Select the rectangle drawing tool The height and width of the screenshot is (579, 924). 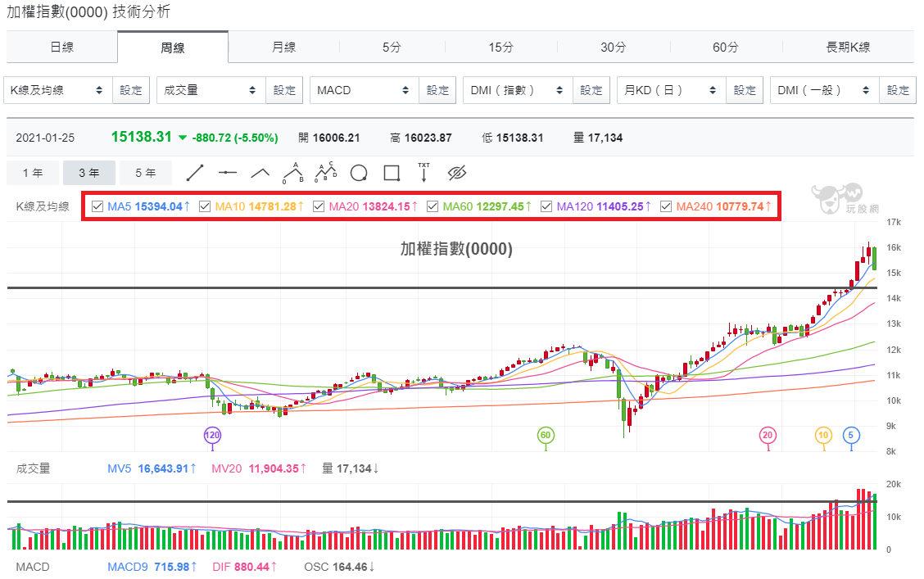click(392, 173)
